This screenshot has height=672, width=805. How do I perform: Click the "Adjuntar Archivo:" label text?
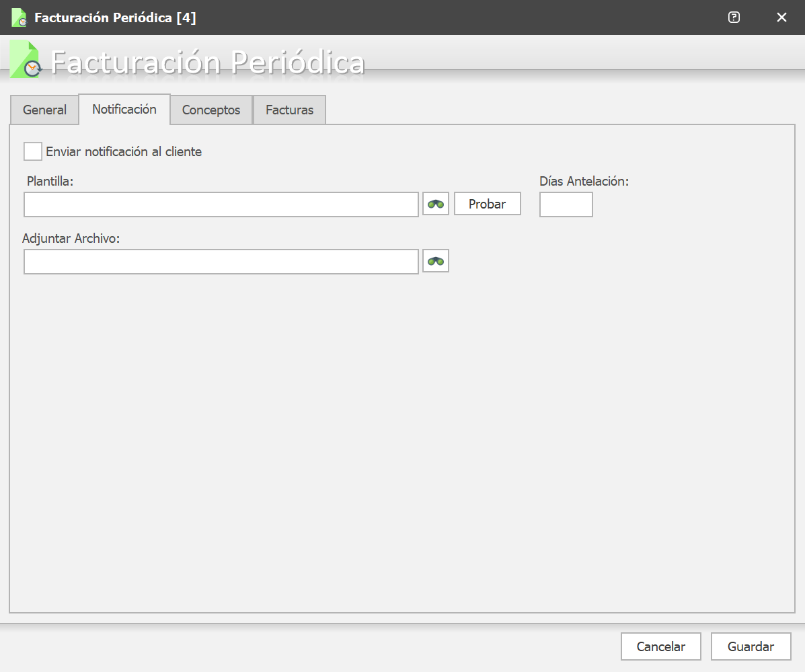pyautogui.click(x=71, y=238)
